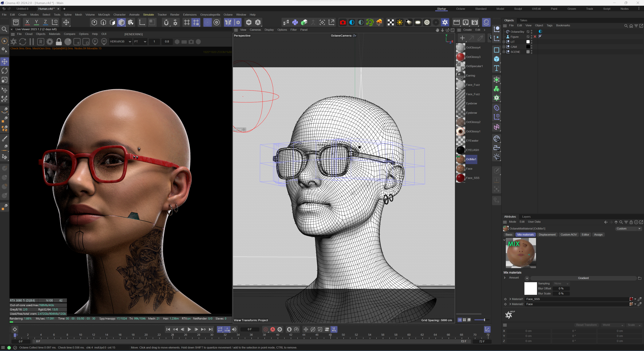Open Octane settings gear in Live Viewer
The width and height of the screenshot is (644, 351).
click(x=50, y=42)
